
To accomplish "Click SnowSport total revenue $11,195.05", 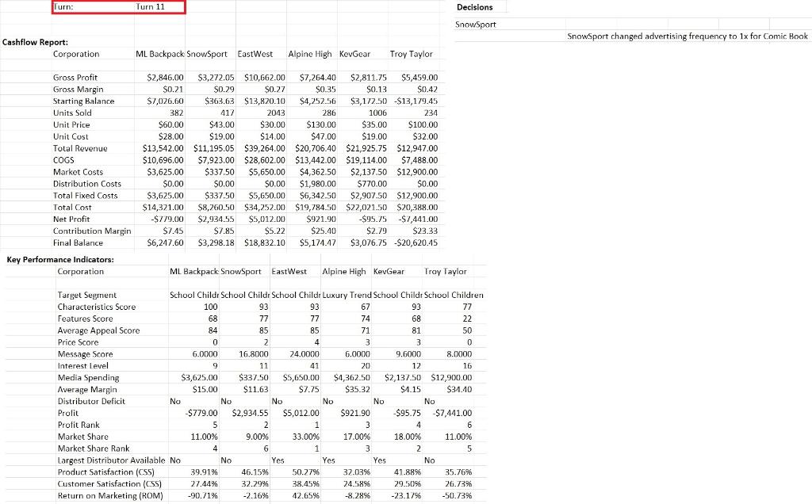I will [214, 148].
